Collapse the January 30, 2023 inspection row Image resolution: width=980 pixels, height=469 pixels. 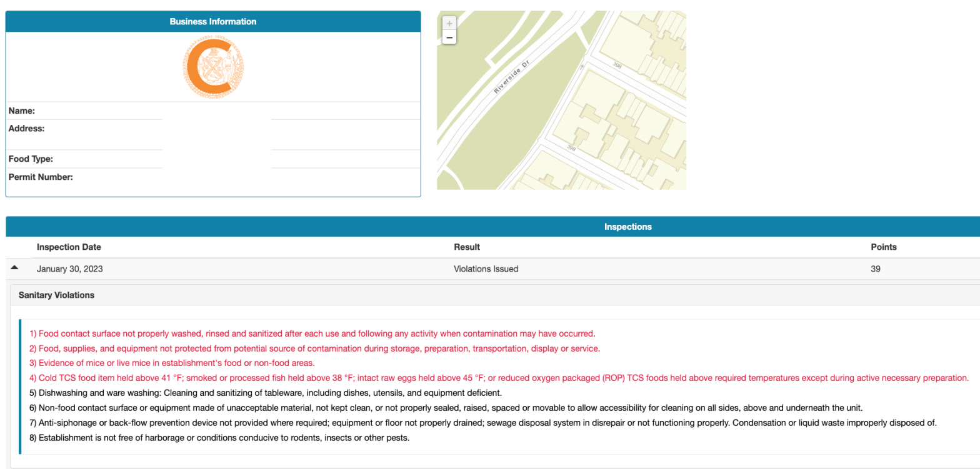tap(15, 268)
